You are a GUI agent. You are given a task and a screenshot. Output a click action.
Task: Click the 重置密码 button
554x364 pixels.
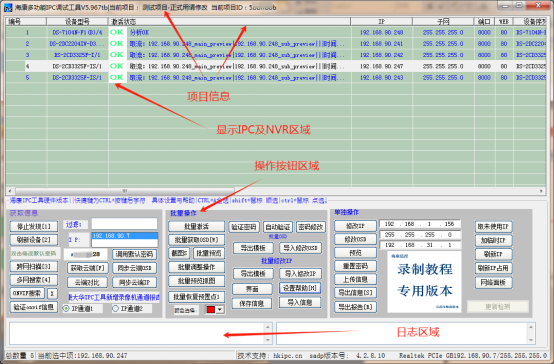(355, 266)
